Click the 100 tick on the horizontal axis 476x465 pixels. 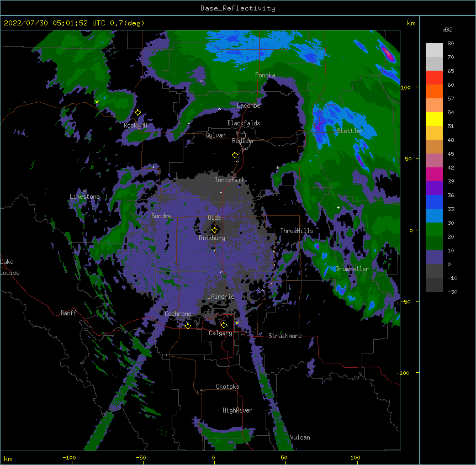click(x=355, y=458)
